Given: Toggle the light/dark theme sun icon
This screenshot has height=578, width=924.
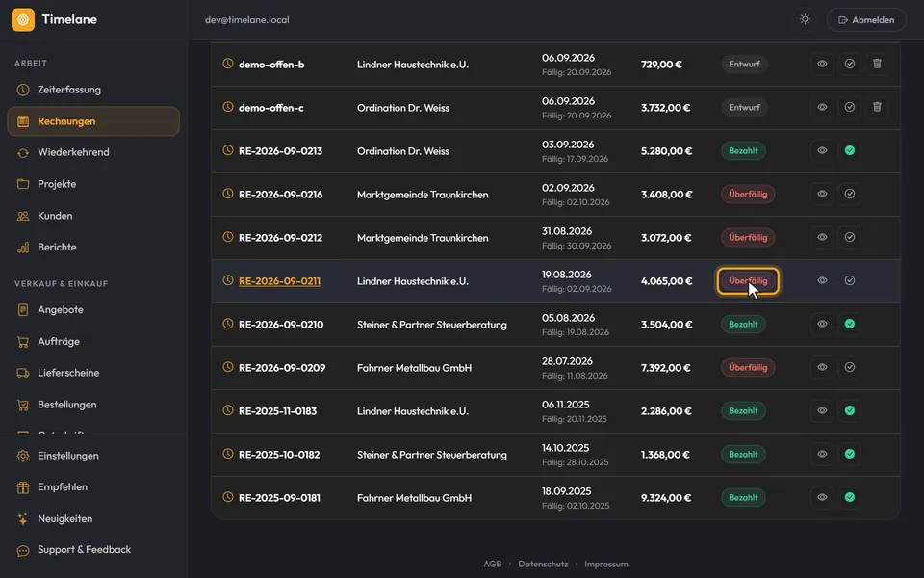Looking at the screenshot, I should [x=805, y=19].
